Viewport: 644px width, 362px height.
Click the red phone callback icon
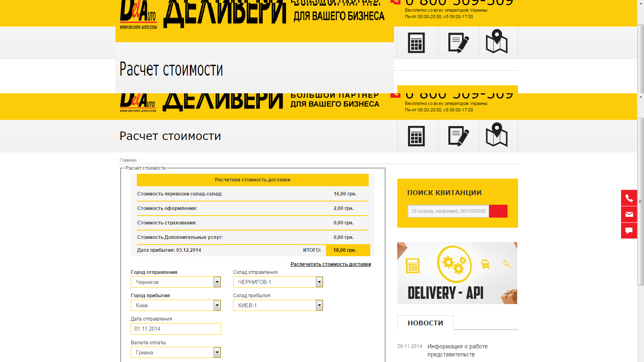pos(629,198)
